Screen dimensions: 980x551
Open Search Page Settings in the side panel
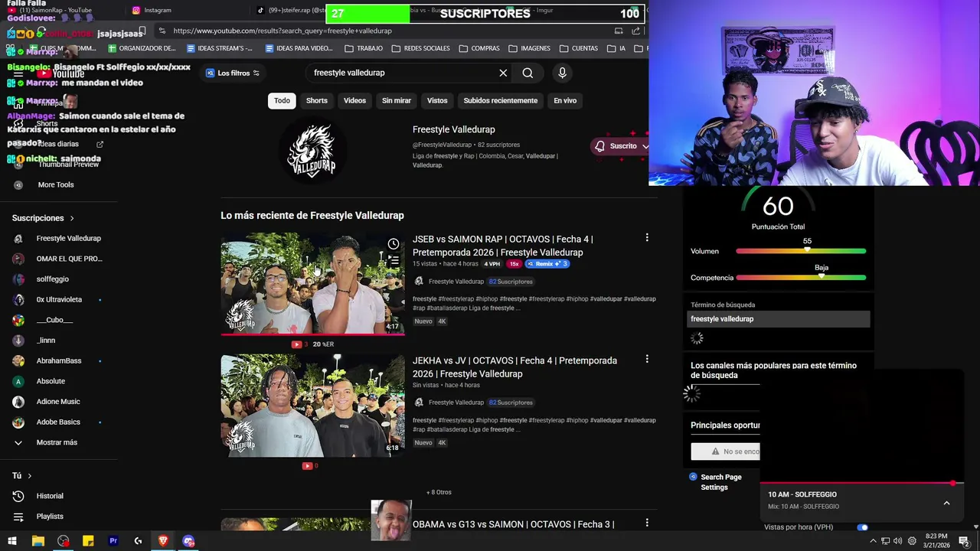pos(715,482)
